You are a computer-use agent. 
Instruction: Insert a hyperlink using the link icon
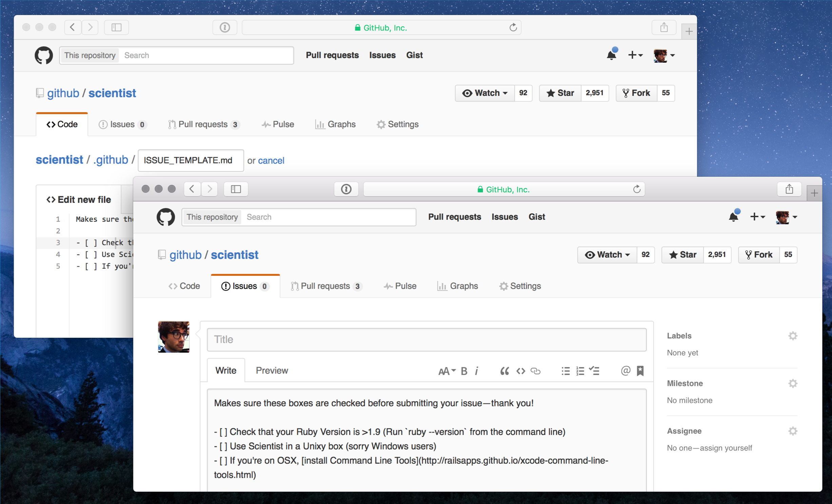click(x=535, y=371)
